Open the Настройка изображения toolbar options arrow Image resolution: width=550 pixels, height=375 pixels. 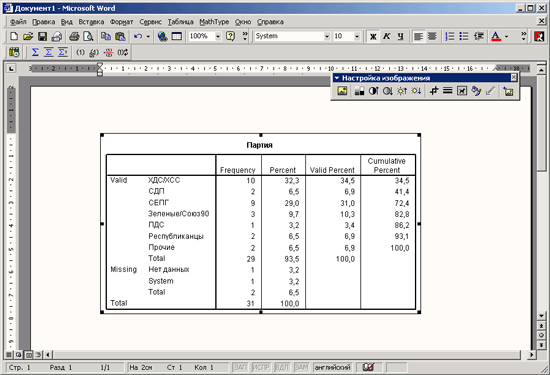pyautogui.click(x=337, y=78)
